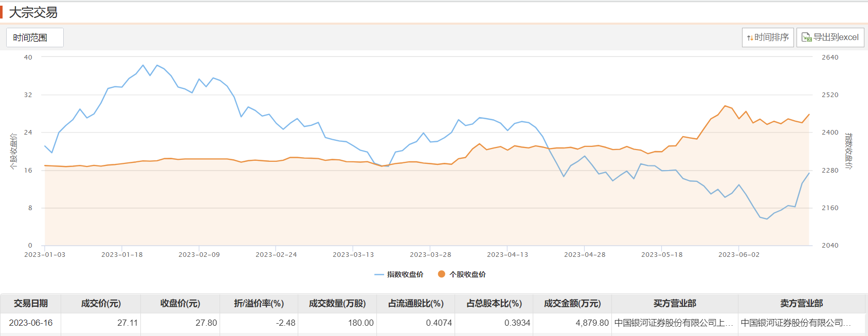The image size is (868, 336).
Task: Click the 27.80 closing price cell
Action: tap(180, 323)
